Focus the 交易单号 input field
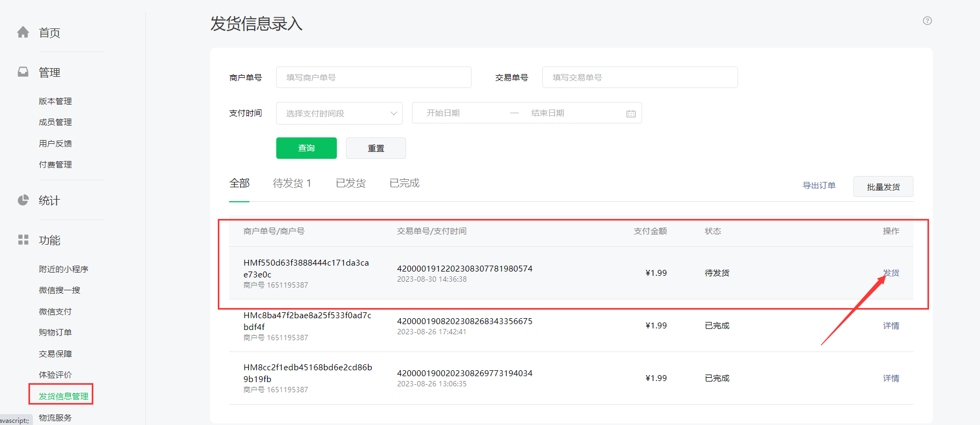 (639, 77)
